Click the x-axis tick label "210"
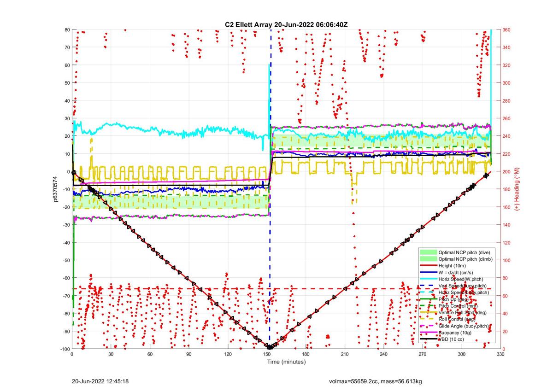The image size is (553, 392). 345,354
